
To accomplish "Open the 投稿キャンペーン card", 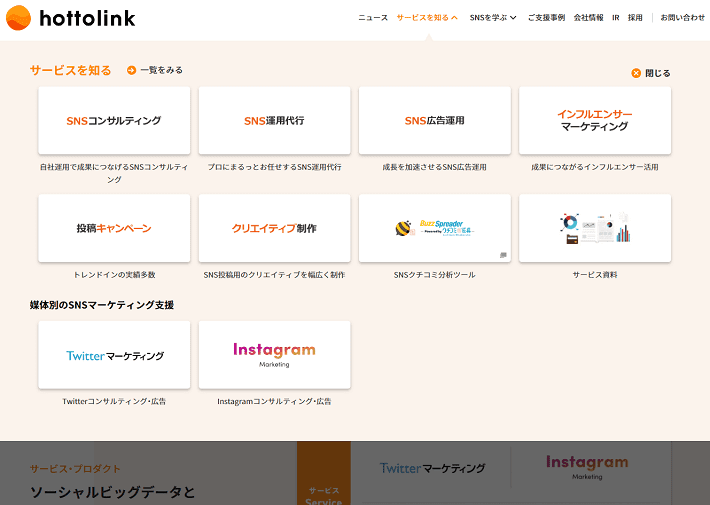I will [x=114, y=228].
